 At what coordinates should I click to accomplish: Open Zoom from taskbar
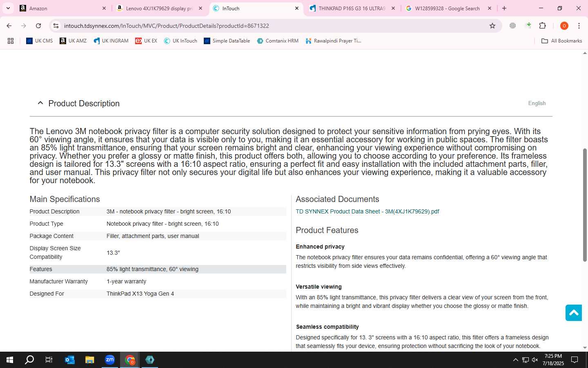(110, 360)
